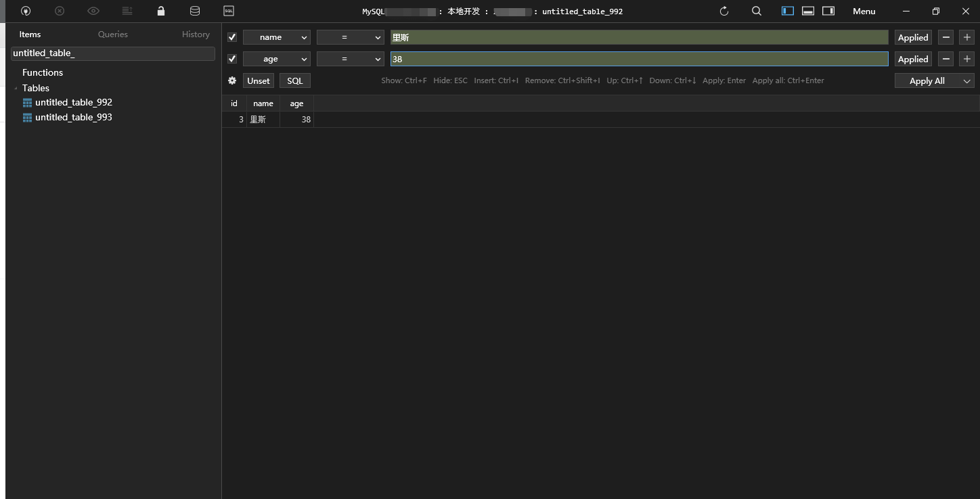The height and width of the screenshot is (499, 980).
Task: Open the name column filter dropdown
Action: click(276, 37)
